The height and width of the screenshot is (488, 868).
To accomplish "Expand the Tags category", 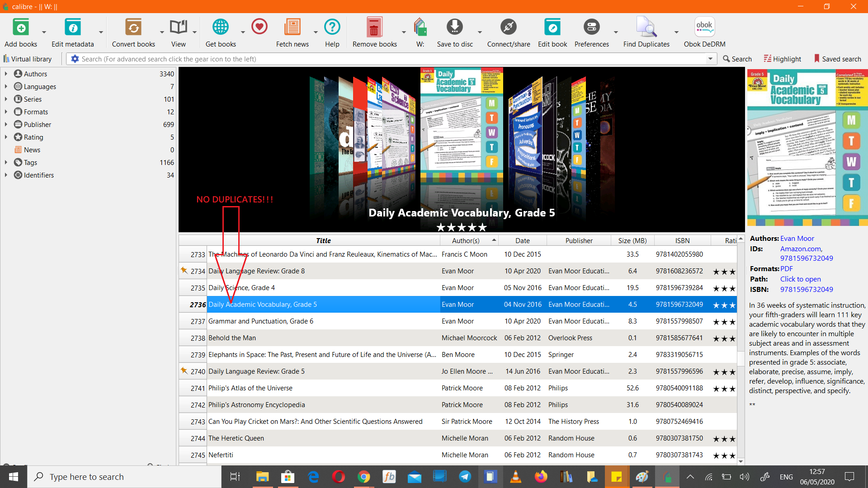I will coord(6,162).
